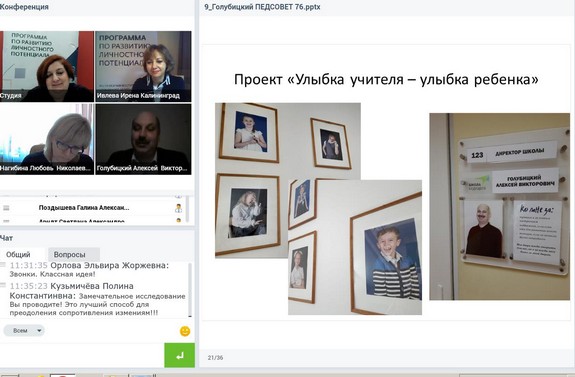Screen dimensions: 575x377
Task: Switch to the 'Вопросы' chat tab
Action: pyautogui.click(x=70, y=255)
